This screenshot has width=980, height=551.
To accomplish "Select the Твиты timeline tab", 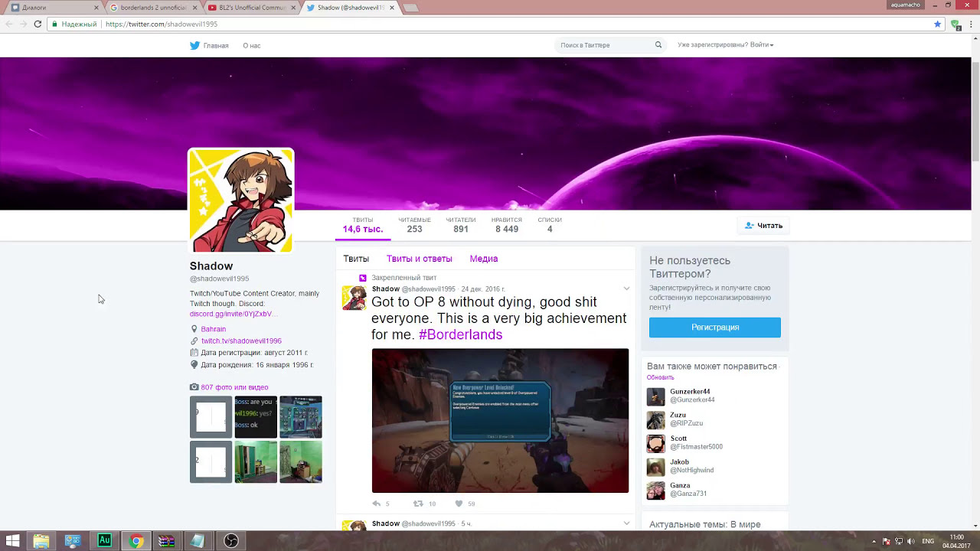I will [x=356, y=259].
